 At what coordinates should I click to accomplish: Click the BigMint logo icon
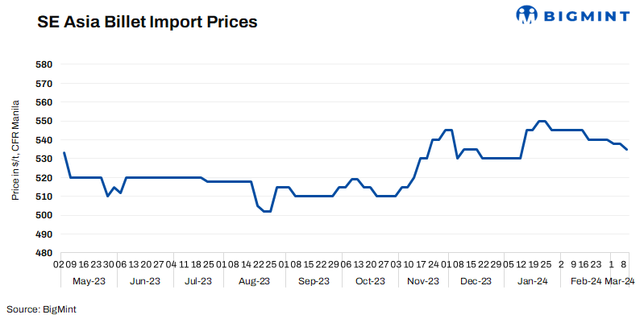click(x=528, y=14)
